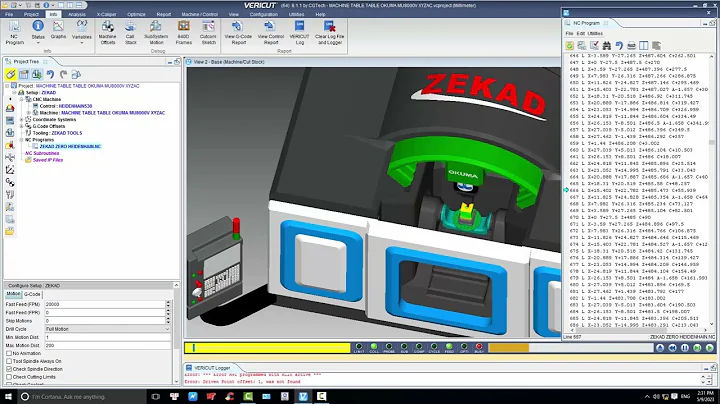
Task: Click the Pause simulation button
Action: click(x=685, y=348)
